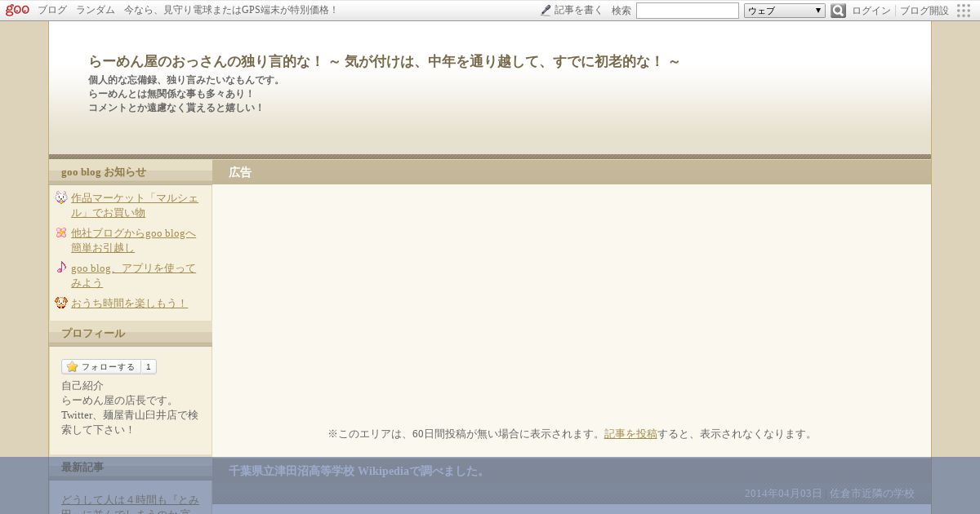
Task: Click blog description コメントとか遠慮なく貰えると嬉しい！
Action: pos(176,108)
